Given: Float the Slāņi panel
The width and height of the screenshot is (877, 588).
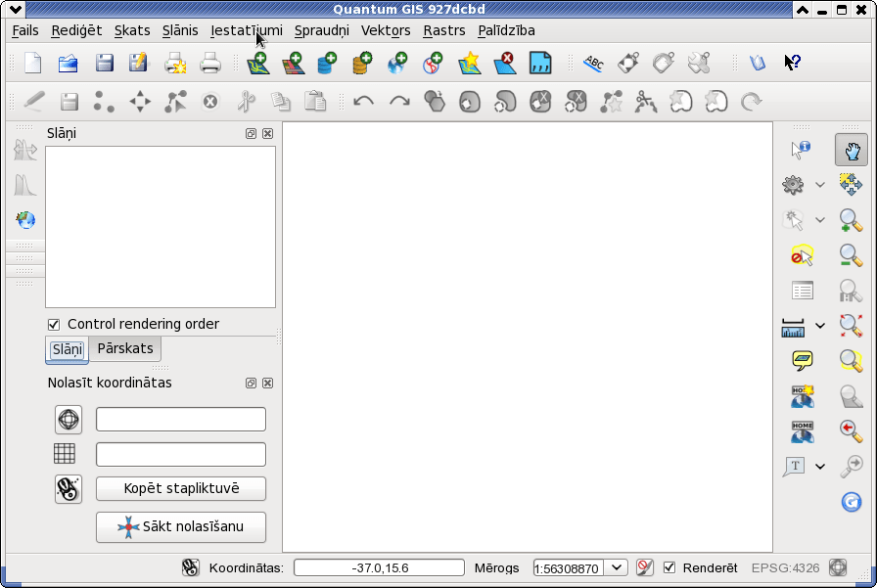Looking at the screenshot, I should [x=251, y=134].
